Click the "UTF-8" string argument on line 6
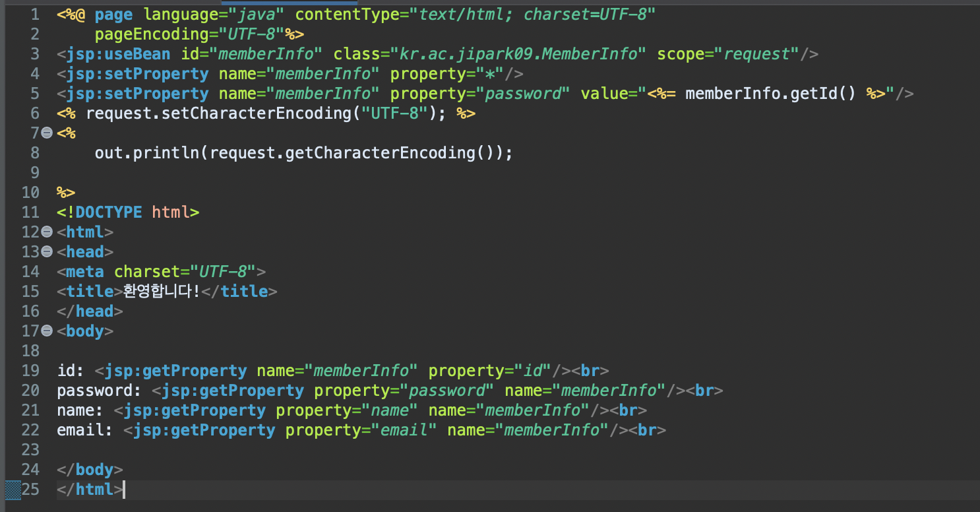This screenshot has height=512, width=980. [x=395, y=113]
